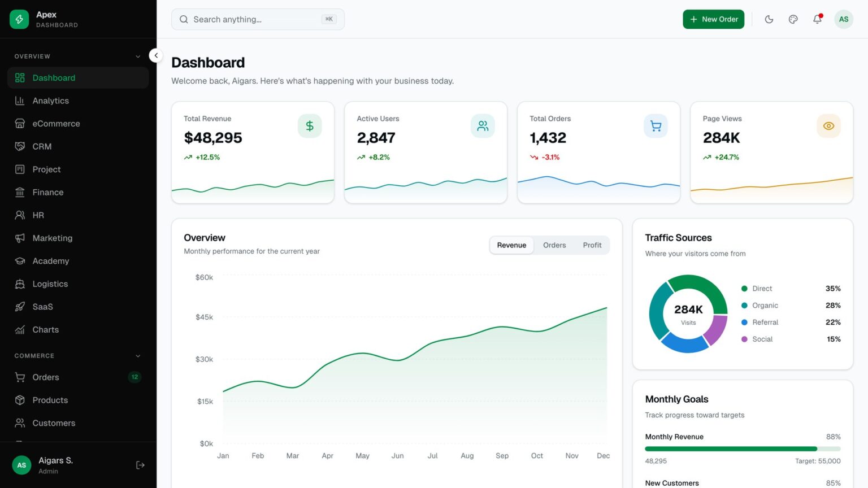Create a New Order
Screen dimensions: 868x488
point(714,19)
